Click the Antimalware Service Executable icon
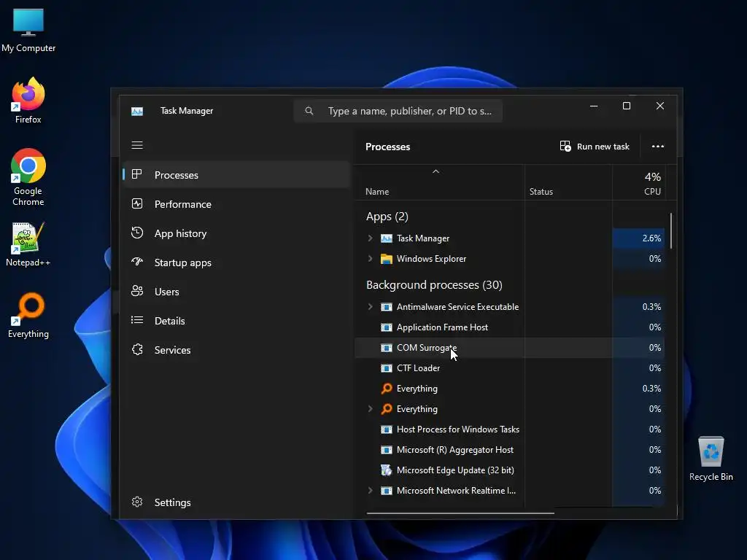Image resolution: width=747 pixels, height=560 pixels. [387, 307]
